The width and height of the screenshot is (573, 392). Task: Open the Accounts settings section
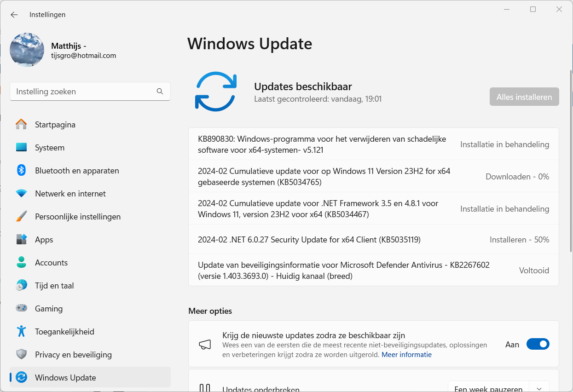tap(51, 263)
